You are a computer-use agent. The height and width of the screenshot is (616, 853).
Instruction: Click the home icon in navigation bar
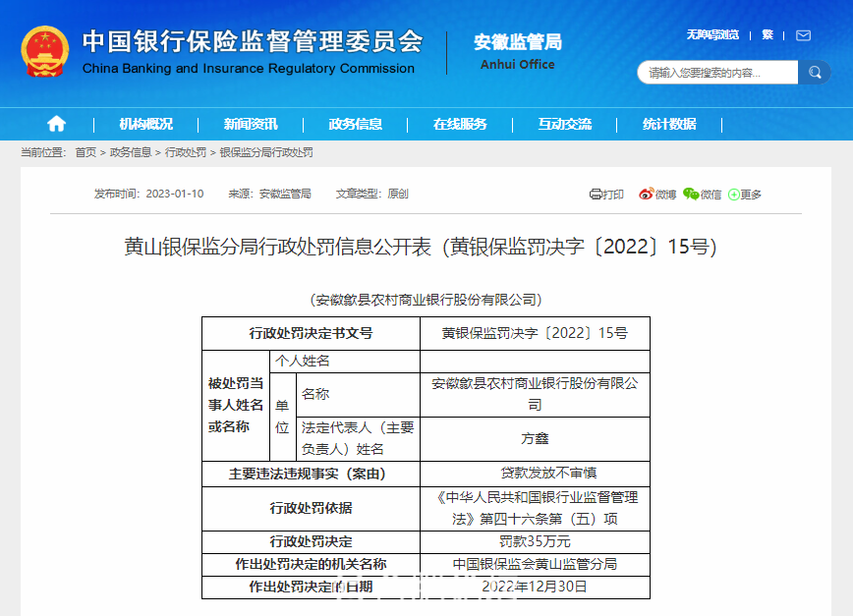pyautogui.click(x=56, y=124)
